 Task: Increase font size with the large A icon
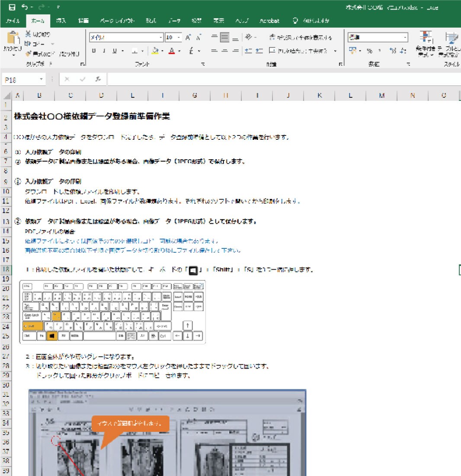pyautogui.click(x=188, y=37)
